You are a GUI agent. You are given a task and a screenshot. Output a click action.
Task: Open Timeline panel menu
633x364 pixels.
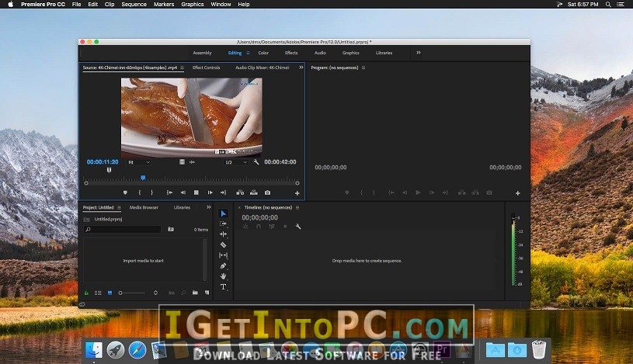(297, 207)
